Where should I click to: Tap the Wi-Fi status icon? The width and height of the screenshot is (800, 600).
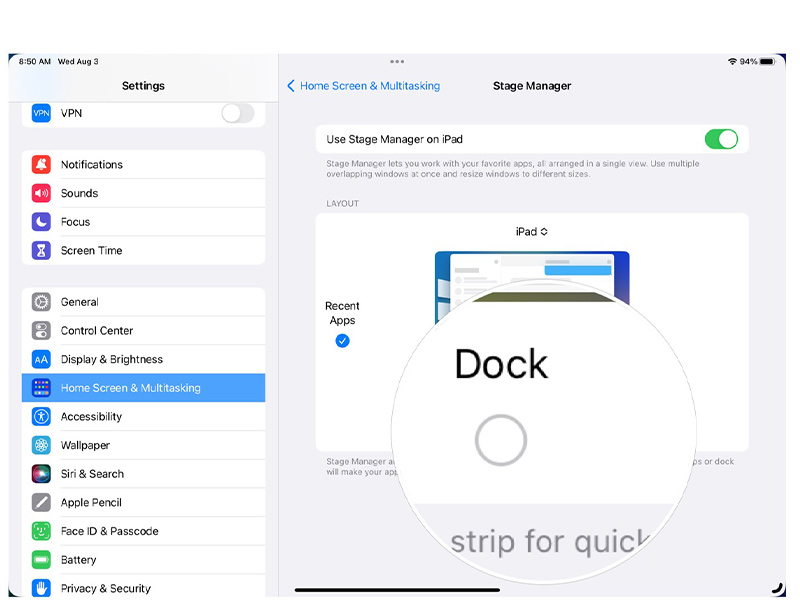[x=732, y=61]
